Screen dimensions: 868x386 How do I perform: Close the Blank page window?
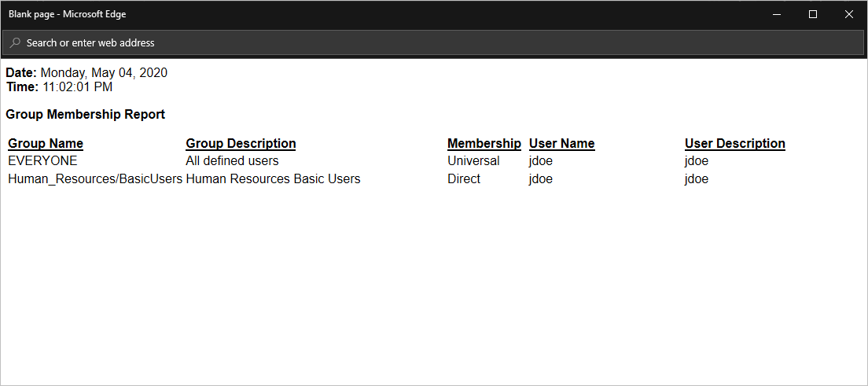tap(849, 14)
